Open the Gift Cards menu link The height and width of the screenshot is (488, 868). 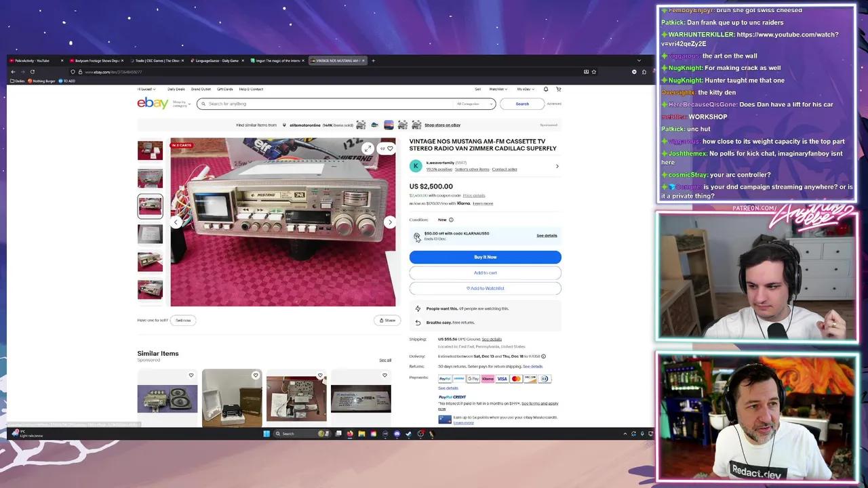225,89
